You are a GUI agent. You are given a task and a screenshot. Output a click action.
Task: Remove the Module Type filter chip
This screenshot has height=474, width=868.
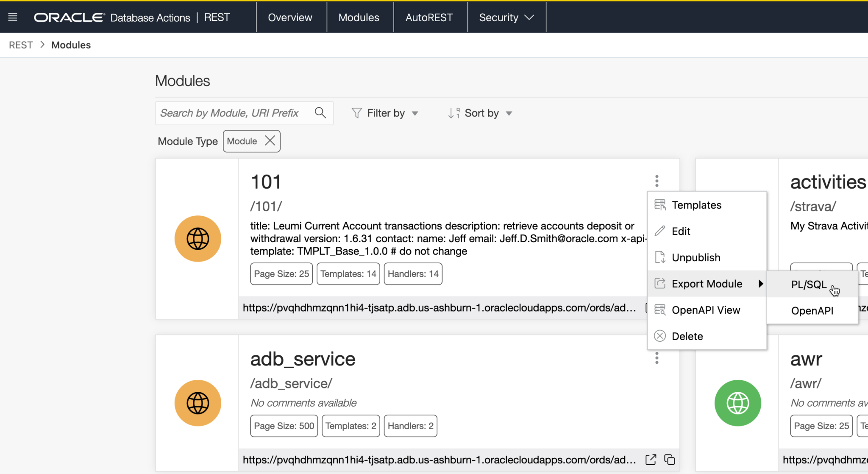(x=270, y=141)
